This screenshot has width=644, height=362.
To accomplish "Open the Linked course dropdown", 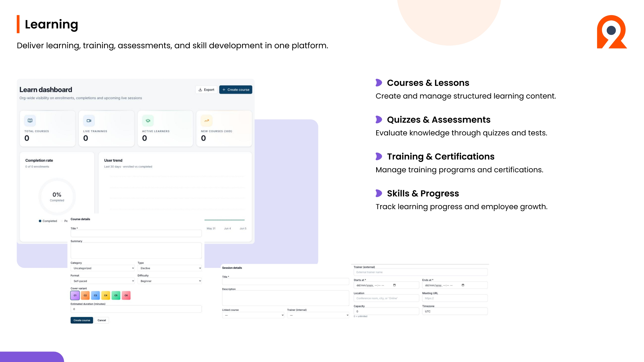I will click(253, 315).
